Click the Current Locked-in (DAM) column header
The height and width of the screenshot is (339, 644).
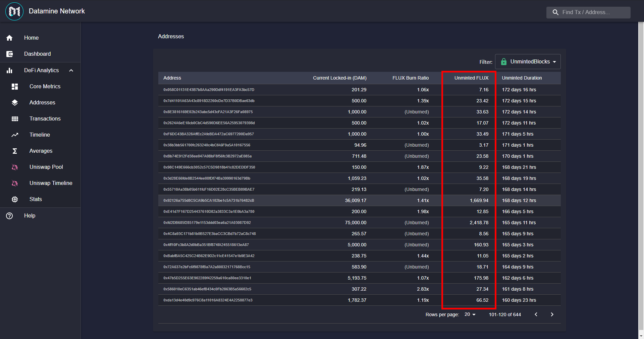[340, 78]
